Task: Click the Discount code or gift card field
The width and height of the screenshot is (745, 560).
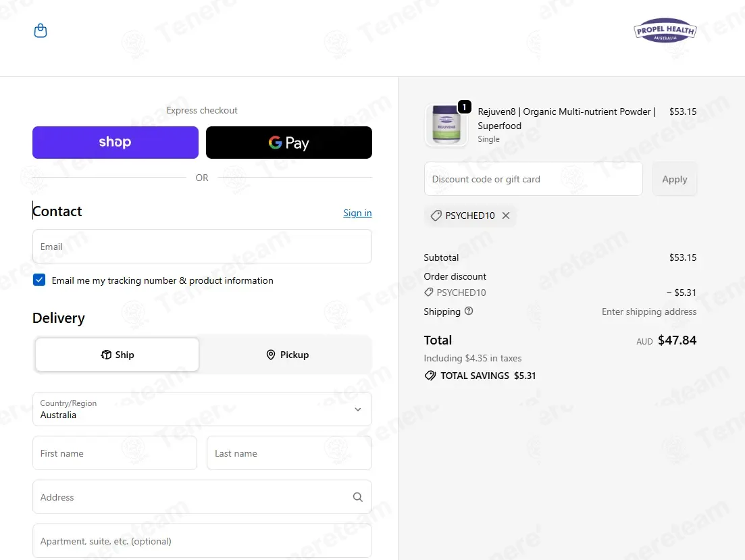Action: tap(533, 179)
